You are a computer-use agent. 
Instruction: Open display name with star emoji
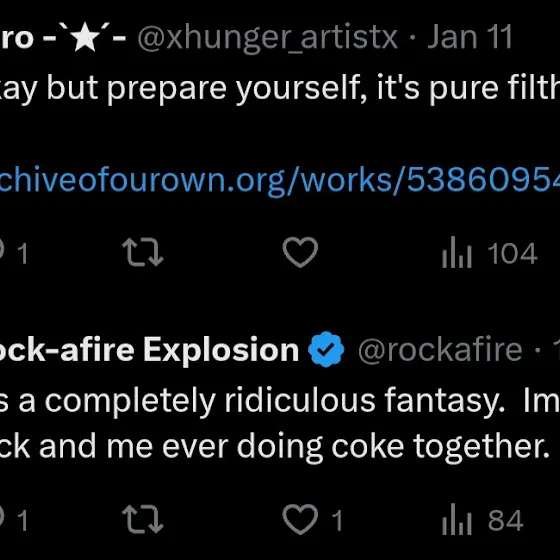63,38
